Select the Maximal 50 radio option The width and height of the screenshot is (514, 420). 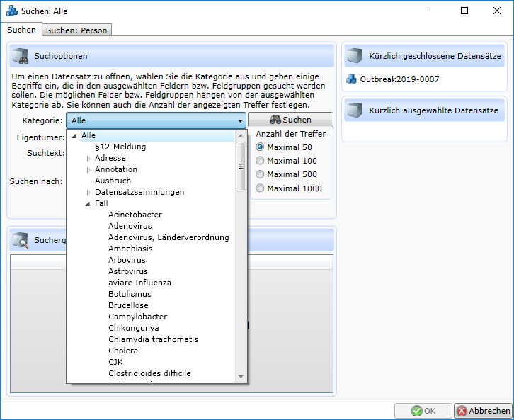pos(260,147)
